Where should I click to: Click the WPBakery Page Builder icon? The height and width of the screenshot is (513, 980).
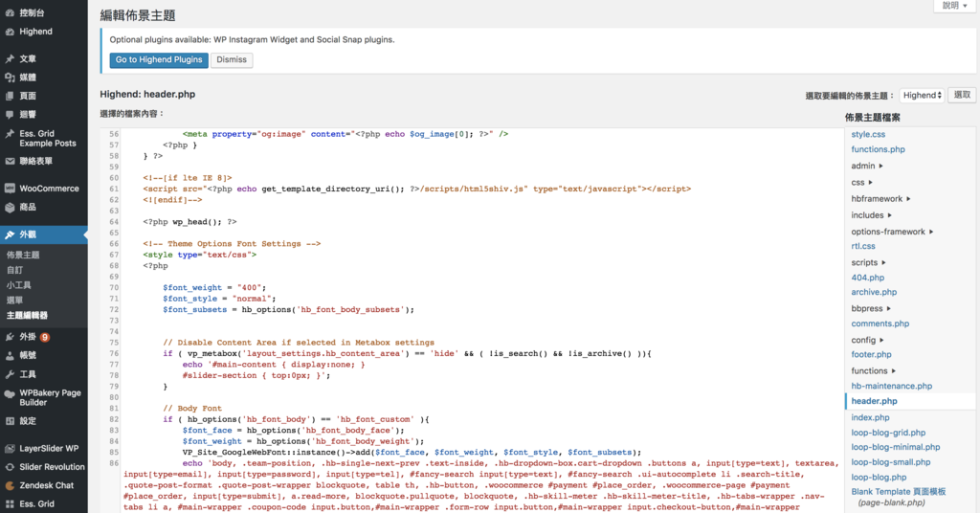10,393
